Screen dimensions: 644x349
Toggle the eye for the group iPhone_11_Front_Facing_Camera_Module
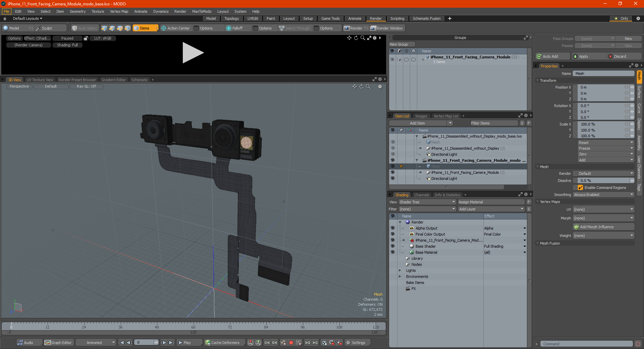pos(392,59)
